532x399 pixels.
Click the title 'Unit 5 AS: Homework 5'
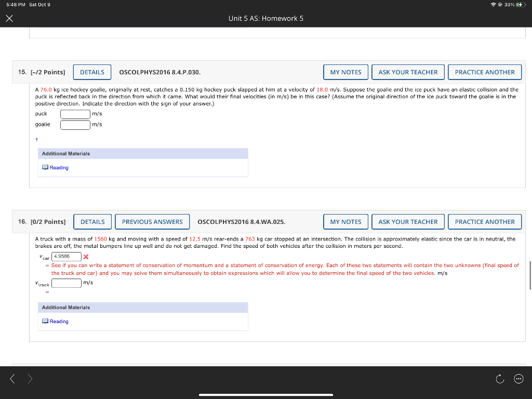(266, 18)
